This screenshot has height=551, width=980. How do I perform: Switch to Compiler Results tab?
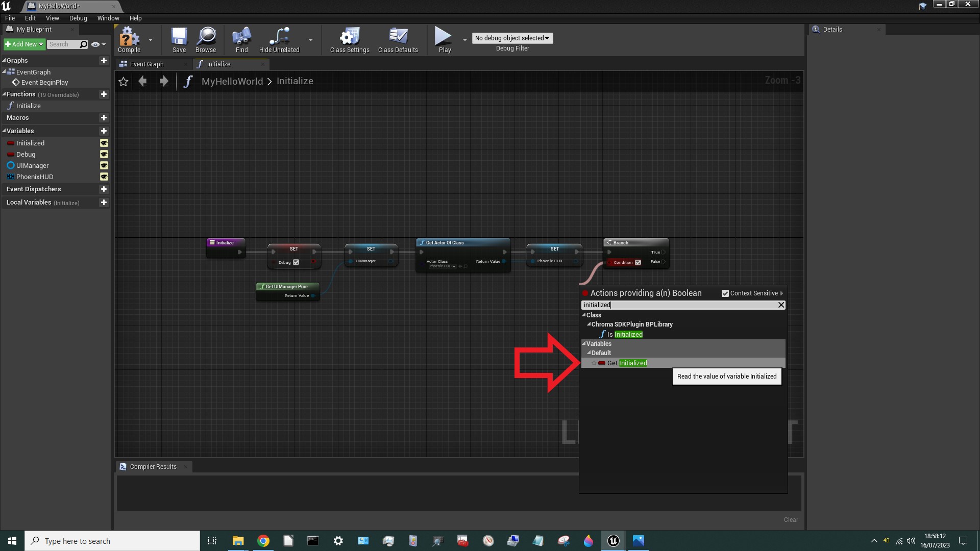[153, 467]
